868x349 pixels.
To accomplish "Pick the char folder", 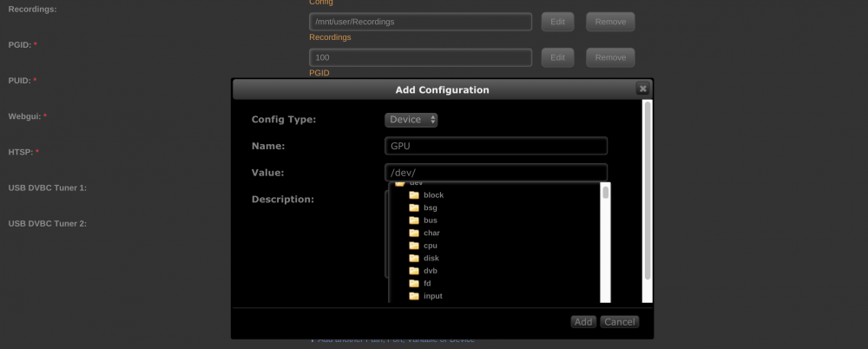I will coord(431,234).
